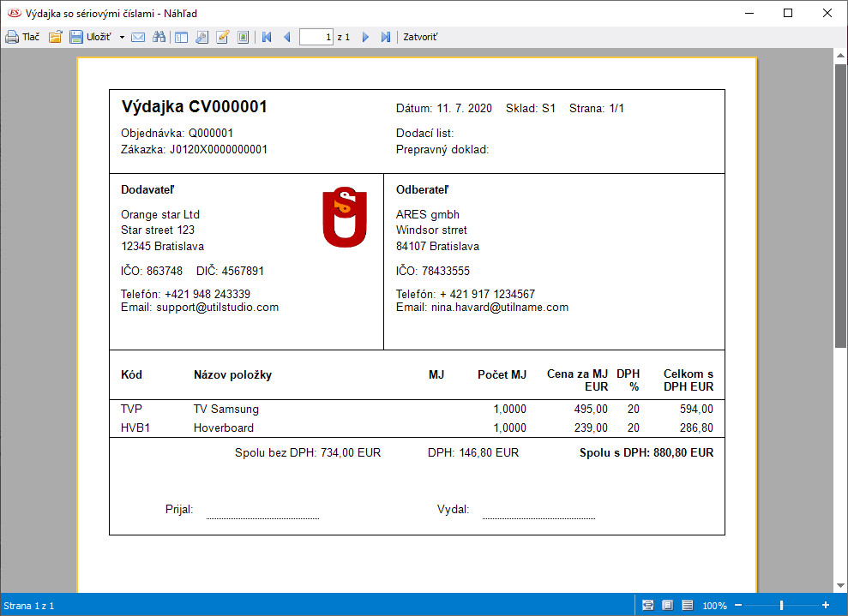The image size is (848, 616).
Task: Switch to page width view mode
Action: pyautogui.click(x=648, y=606)
